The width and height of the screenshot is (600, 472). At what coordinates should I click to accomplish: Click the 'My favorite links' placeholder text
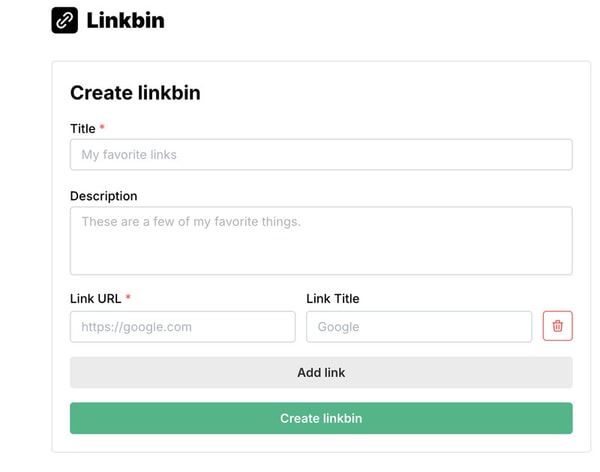click(x=129, y=155)
